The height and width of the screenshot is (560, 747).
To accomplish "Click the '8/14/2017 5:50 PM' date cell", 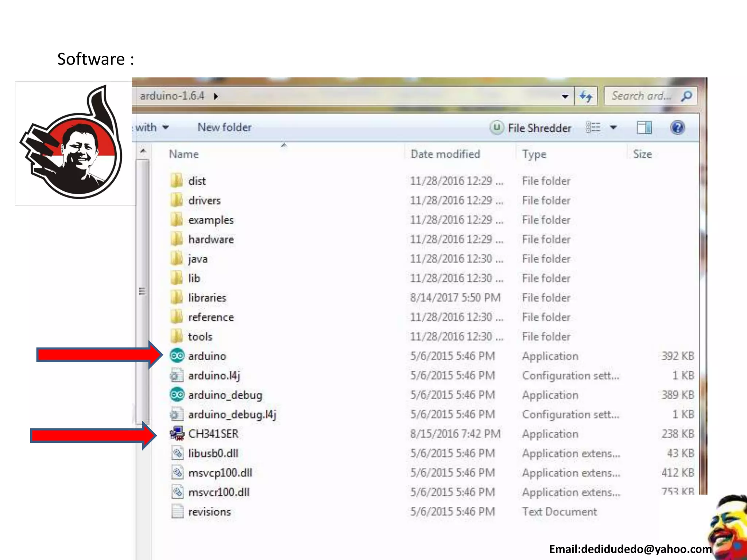I will 455,297.
